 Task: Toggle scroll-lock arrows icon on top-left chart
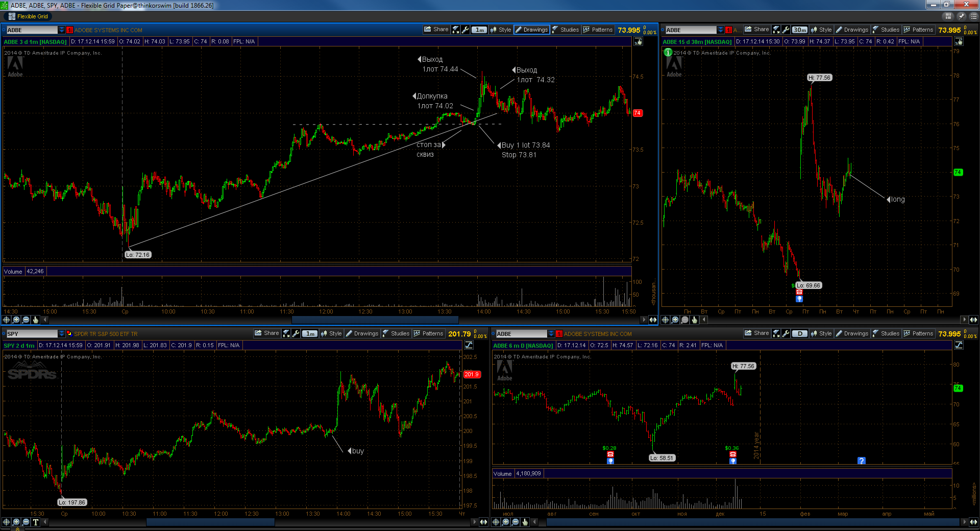(653, 320)
